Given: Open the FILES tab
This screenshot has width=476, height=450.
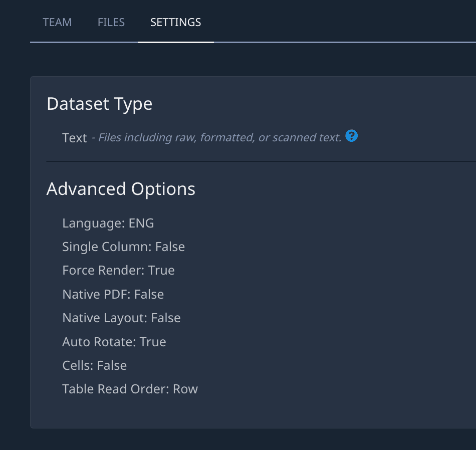Looking at the screenshot, I should pos(111,23).
